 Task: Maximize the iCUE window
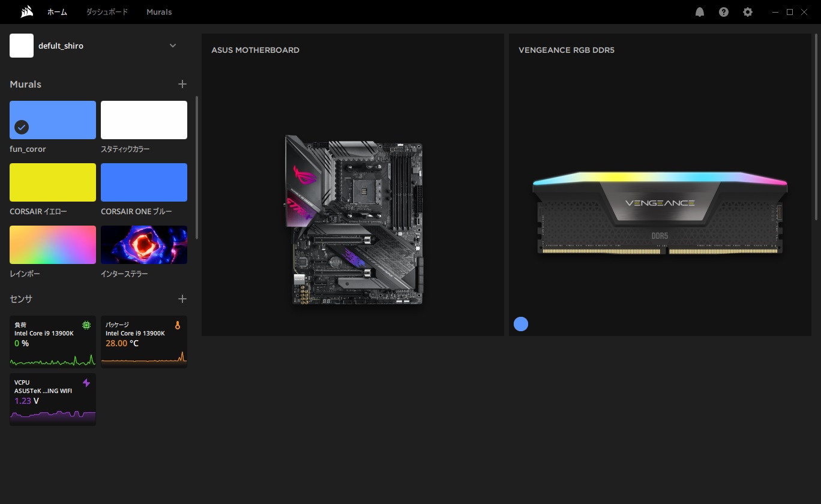(x=790, y=12)
